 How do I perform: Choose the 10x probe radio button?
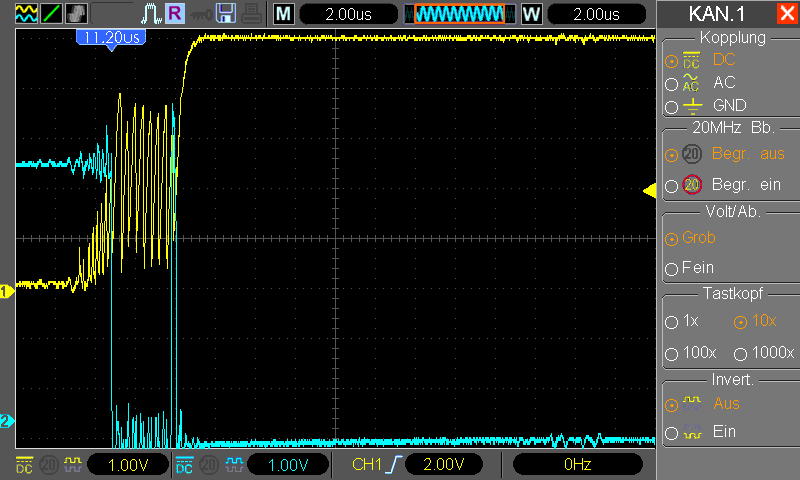(x=740, y=322)
